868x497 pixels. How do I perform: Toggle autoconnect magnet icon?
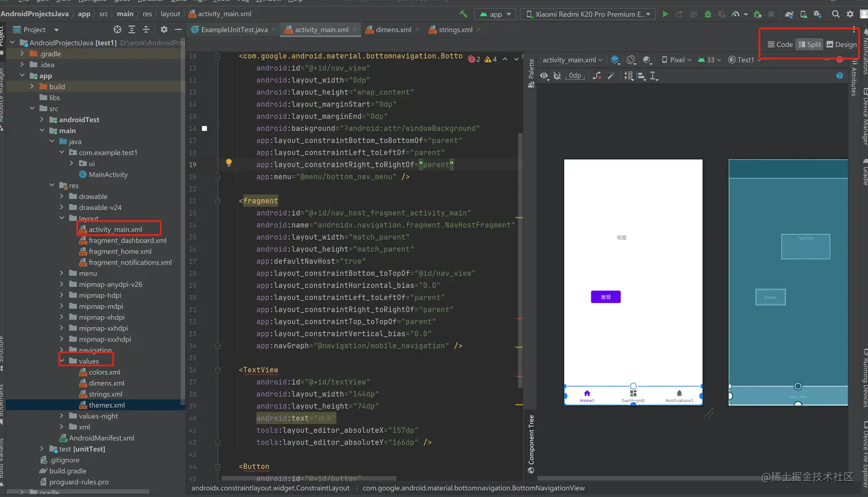(x=557, y=76)
